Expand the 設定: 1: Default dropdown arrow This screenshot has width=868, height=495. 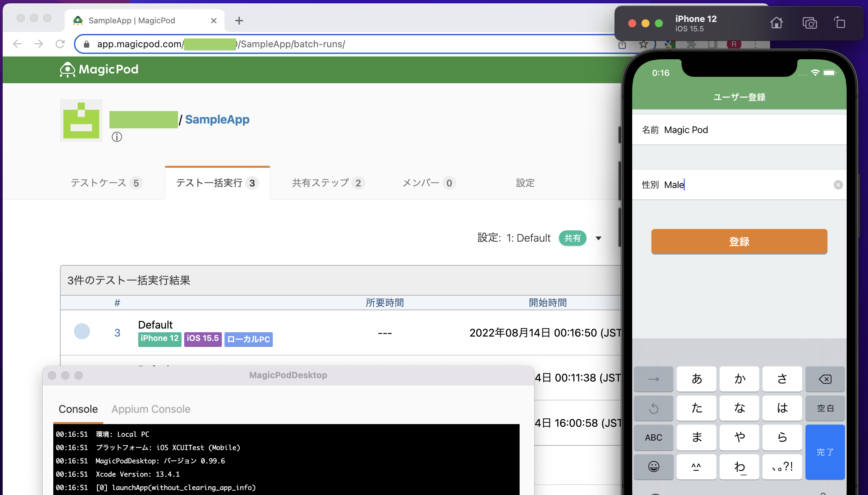coord(599,238)
